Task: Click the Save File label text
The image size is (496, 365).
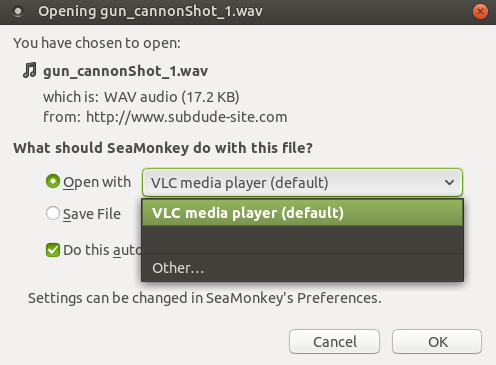Action: coord(92,214)
